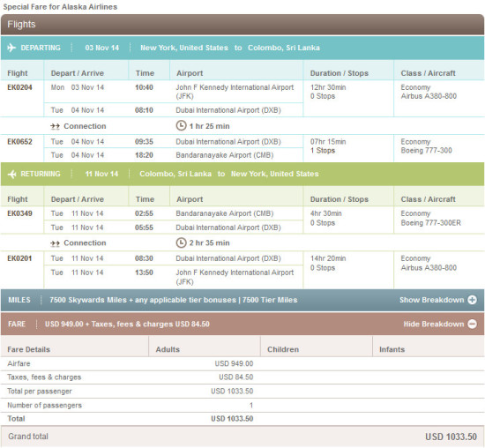Viewport: 485px width, 448px height.
Task: Click the departing airplane icon
Action: pos(11,48)
